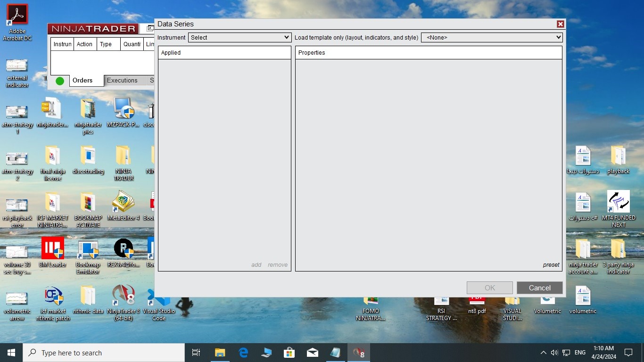Click the Windows Start button
The width and height of the screenshot is (644, 362).
pyautogui.click(x=11, y=353)
